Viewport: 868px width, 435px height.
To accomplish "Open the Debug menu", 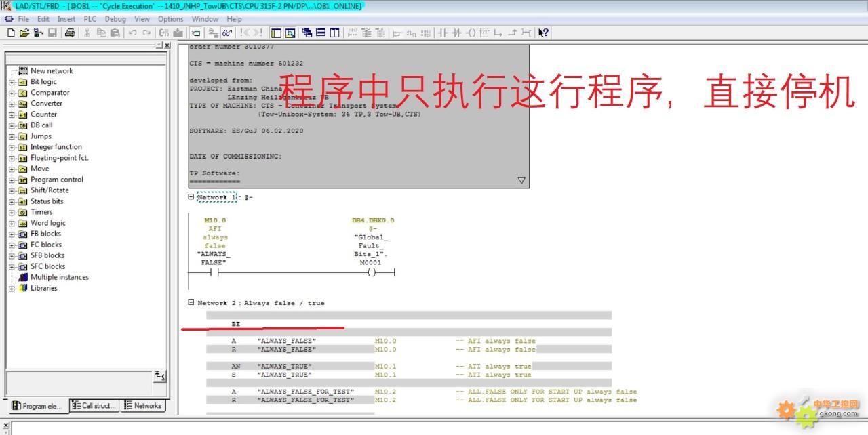I will click(x=115, y=19).
